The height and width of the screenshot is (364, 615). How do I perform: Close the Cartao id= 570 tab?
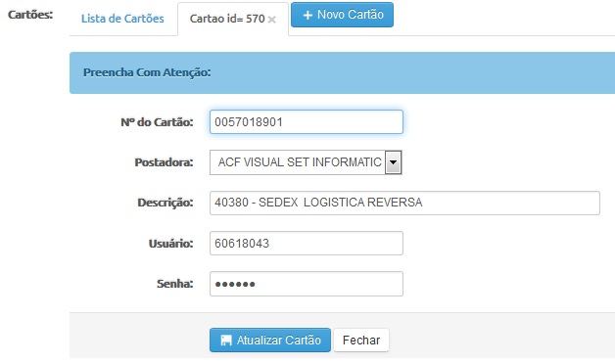click(272, 20)
